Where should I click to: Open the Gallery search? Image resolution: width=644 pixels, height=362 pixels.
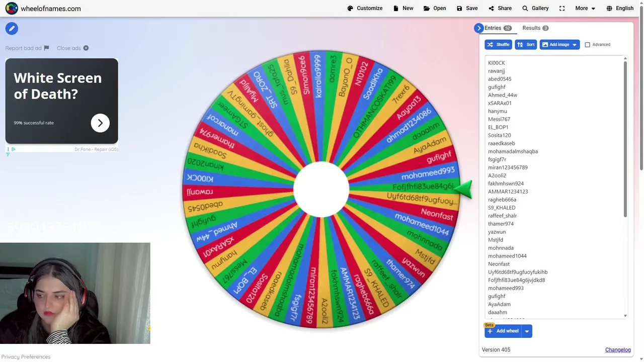tap(535, 9)
